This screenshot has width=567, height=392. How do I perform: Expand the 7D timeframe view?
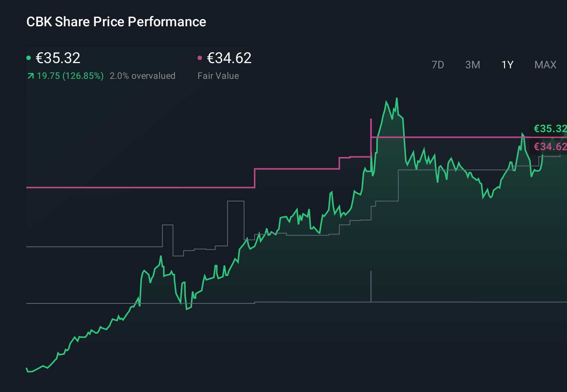click(438, 65)
